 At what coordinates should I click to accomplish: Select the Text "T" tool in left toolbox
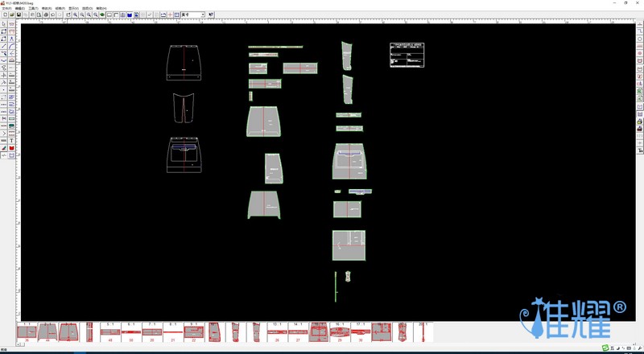(11, 141)
